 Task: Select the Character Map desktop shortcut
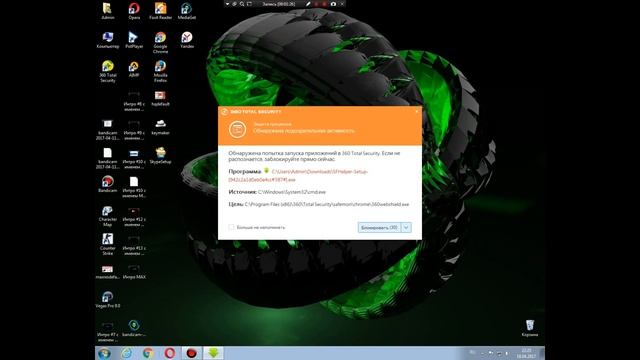coord(108,216)
